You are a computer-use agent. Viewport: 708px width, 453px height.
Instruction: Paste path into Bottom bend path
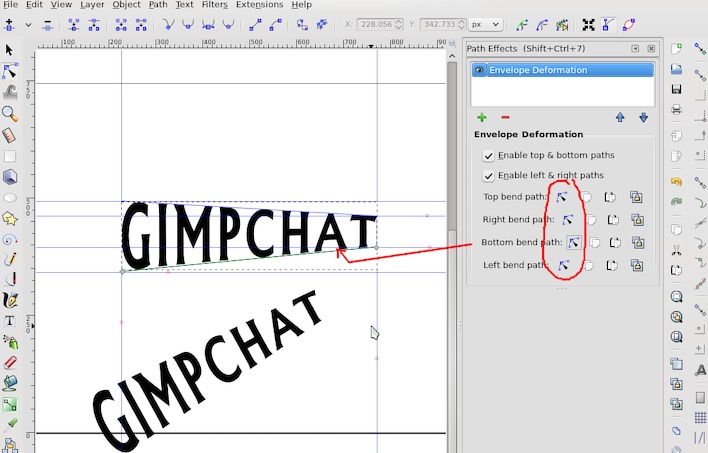(x=615, y=243)
